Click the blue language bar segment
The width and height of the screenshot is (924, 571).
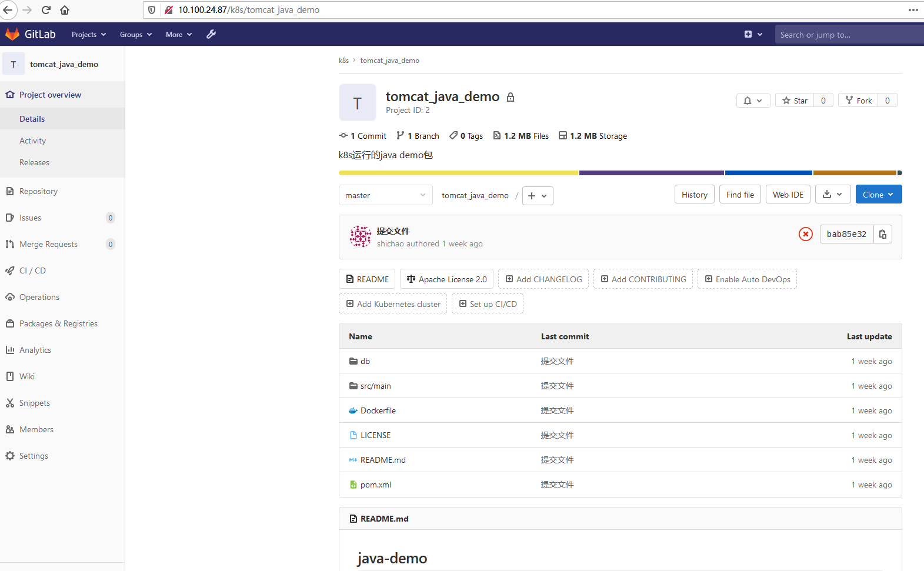[x=769, y=173]
